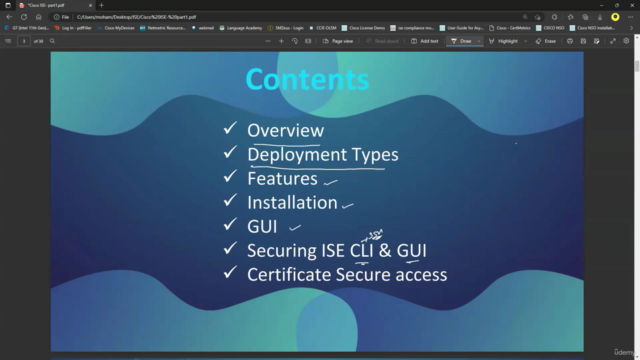Viewport: 640px width, 360px height.
Task: Open the Cisco License Demo bookmark
Action: click(363, 28)
